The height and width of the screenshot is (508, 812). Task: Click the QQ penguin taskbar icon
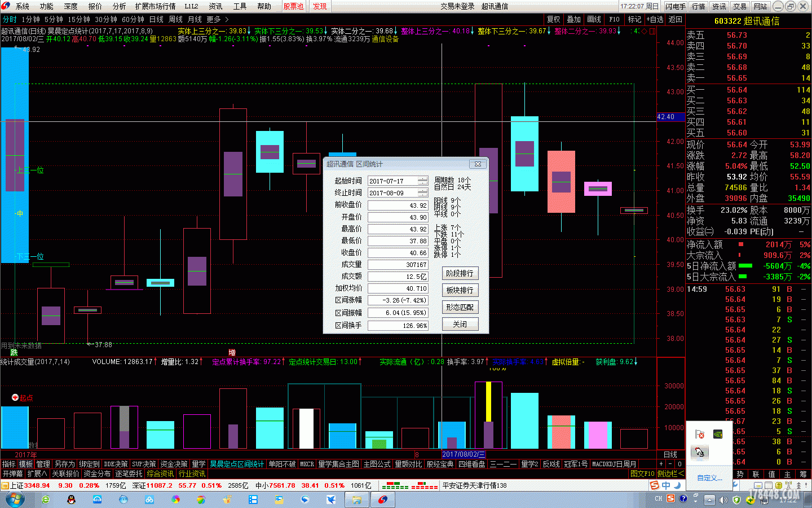coord(72,500)
